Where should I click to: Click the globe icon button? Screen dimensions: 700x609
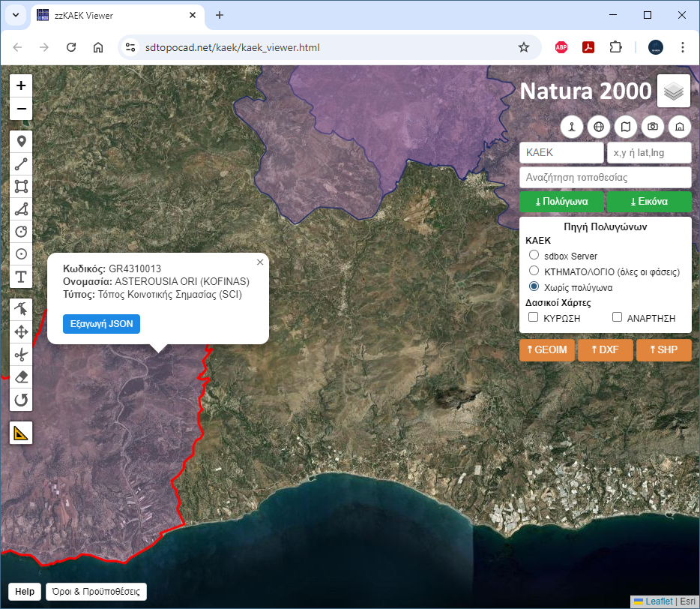click(598, 127)
